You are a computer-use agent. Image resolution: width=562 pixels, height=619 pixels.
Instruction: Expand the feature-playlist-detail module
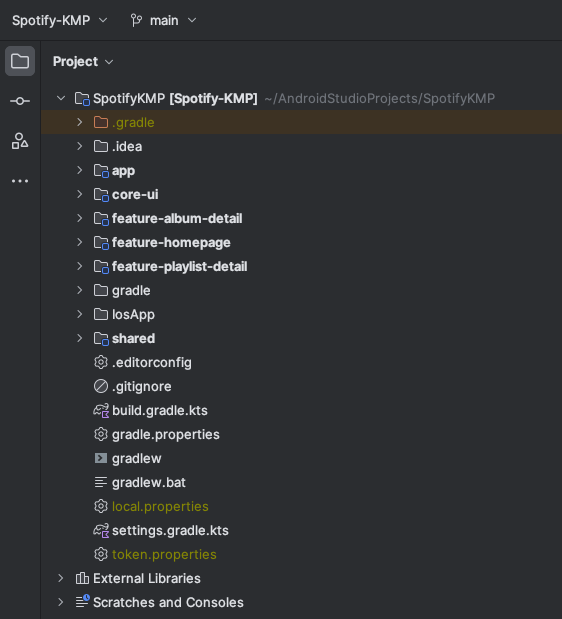(79, 266)
